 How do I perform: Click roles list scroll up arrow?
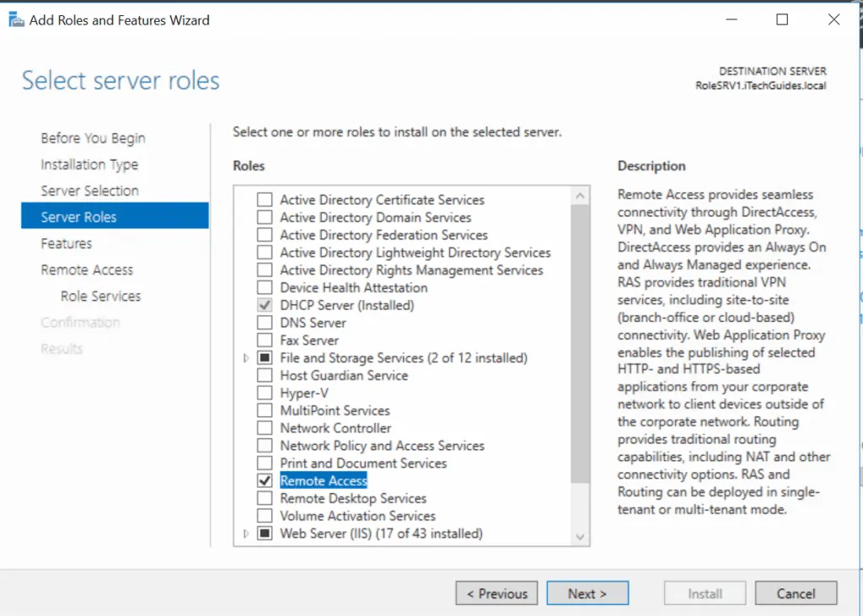coord(580,196)
